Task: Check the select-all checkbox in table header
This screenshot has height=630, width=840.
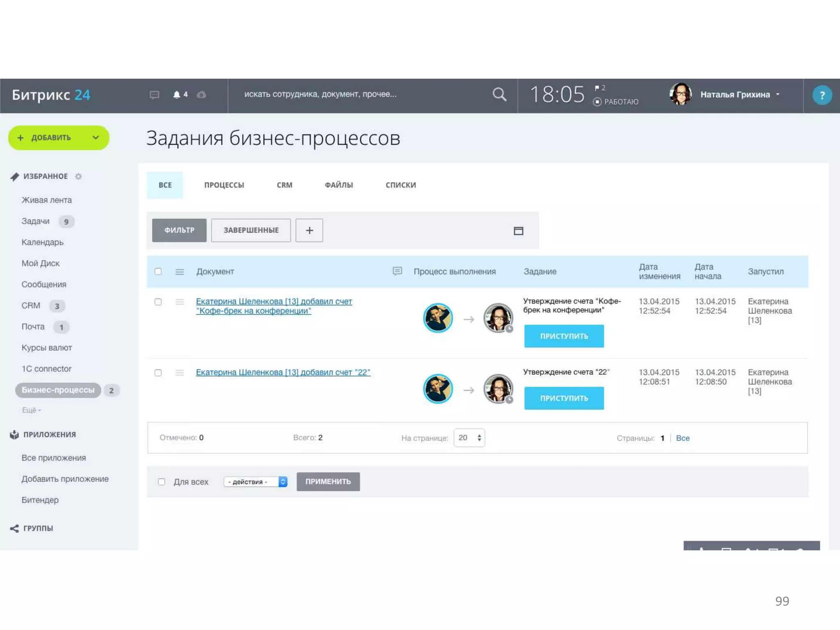Action: 158,272
